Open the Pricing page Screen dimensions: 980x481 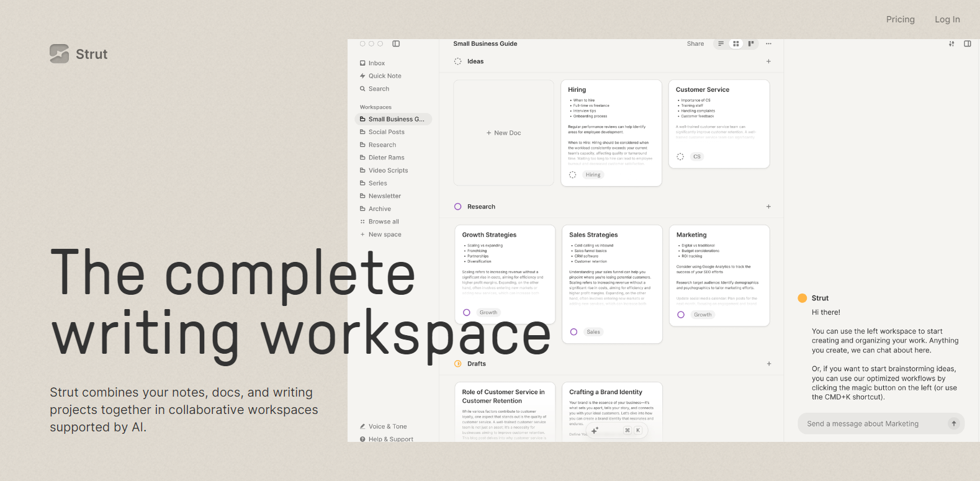click(x=900, y=19)
